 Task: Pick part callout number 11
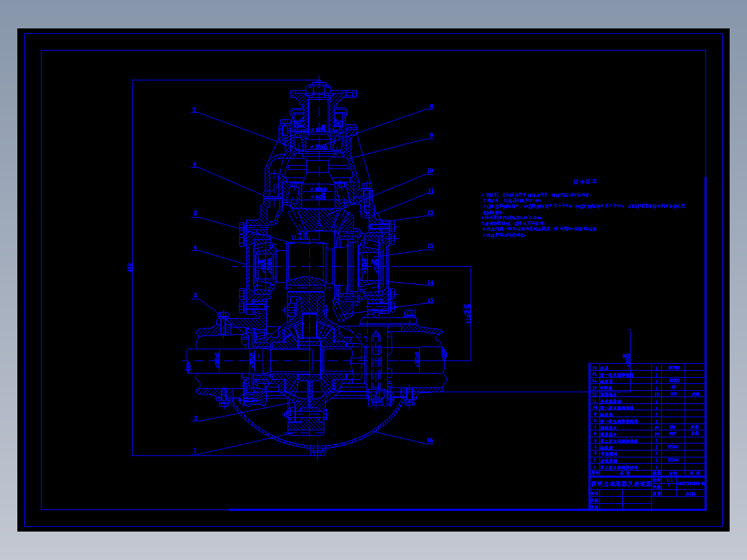pyautogui.click(x=431, y=191)
